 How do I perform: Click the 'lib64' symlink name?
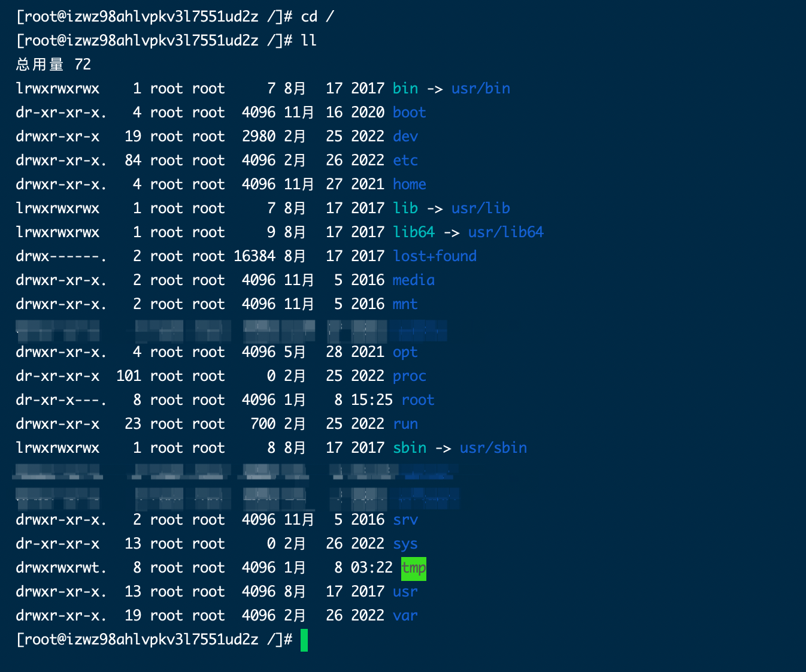tap(414, 232)
